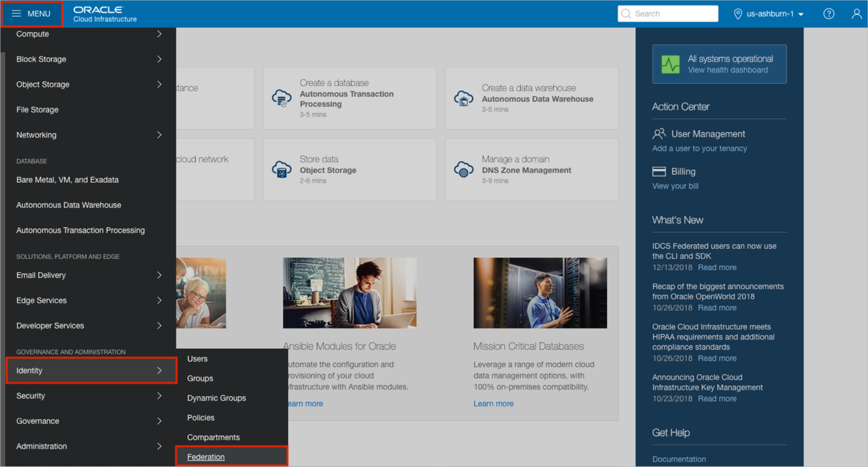868x467 pixels.
Task: Click the Autonomous Transaction Processing database icon
Action: [x=282, y=98]
